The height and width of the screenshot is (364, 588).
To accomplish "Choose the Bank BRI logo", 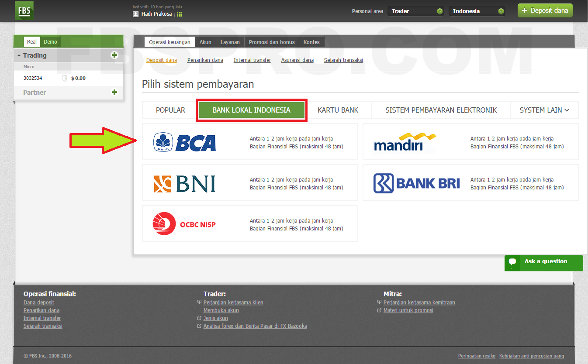I will 417,183.
